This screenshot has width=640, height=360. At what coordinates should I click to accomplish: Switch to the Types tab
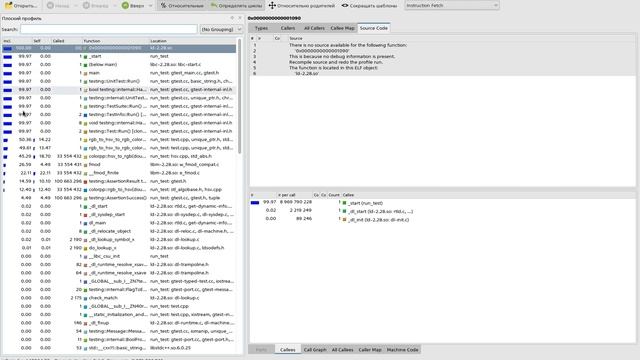point(261,28)
